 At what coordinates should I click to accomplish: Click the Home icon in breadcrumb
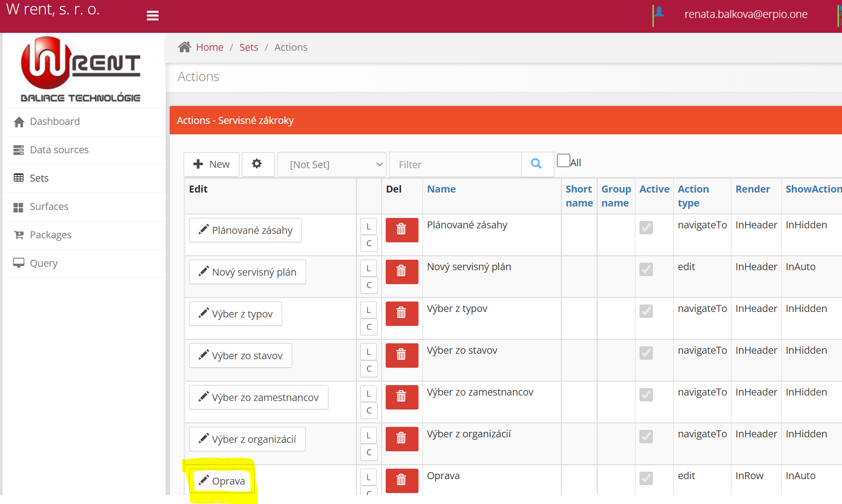(185, 47)
